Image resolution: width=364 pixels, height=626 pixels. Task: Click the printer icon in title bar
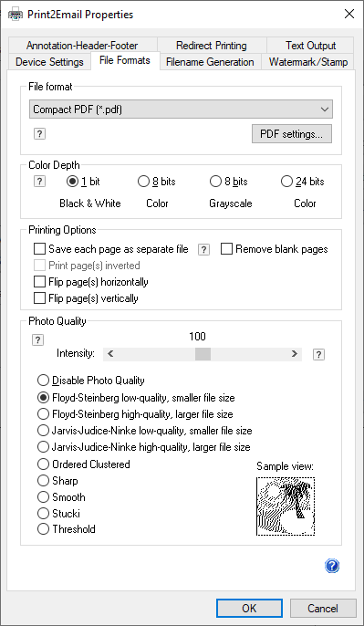[16, 15]
